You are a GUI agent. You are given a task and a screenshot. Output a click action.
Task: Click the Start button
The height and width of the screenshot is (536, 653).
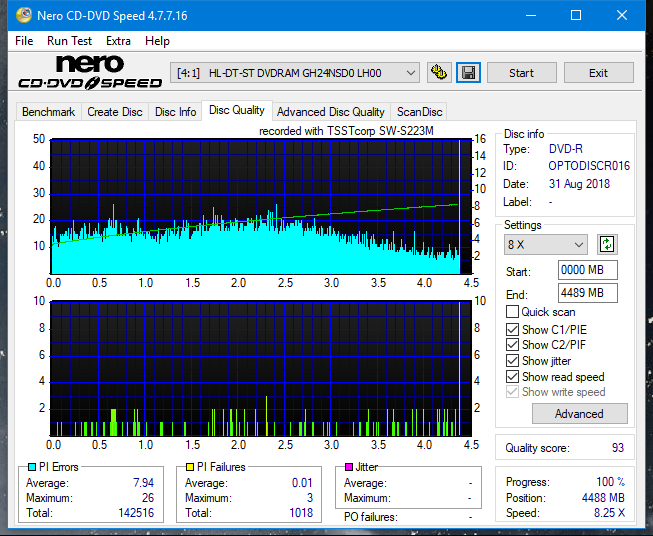point(521,73)
